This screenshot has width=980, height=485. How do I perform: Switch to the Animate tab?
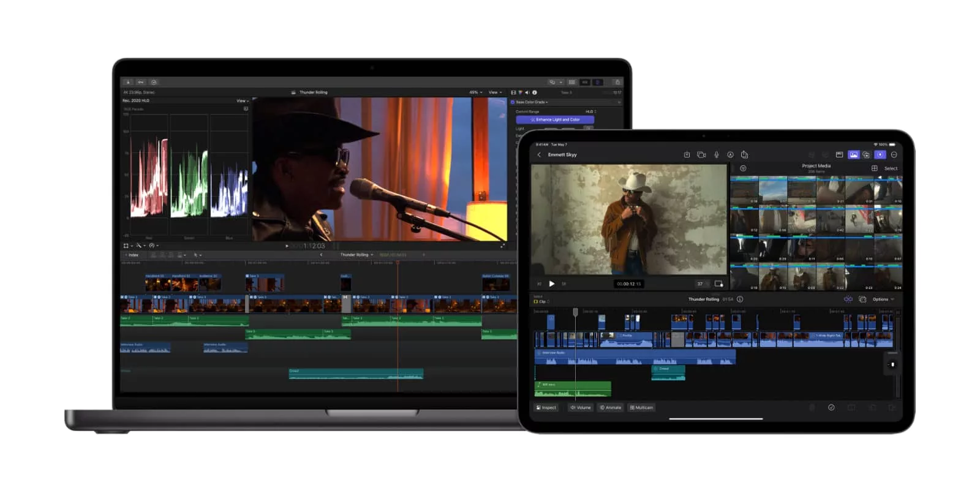(611, 408)
